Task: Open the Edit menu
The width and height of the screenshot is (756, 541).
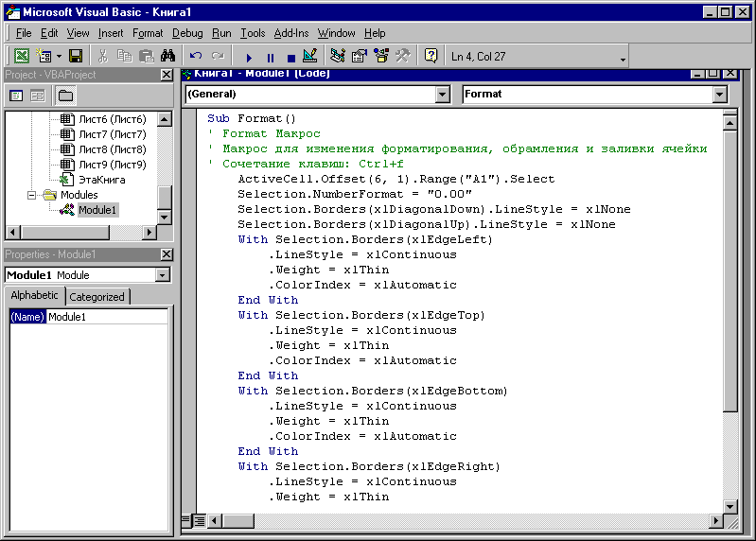Action: point(49,33)
